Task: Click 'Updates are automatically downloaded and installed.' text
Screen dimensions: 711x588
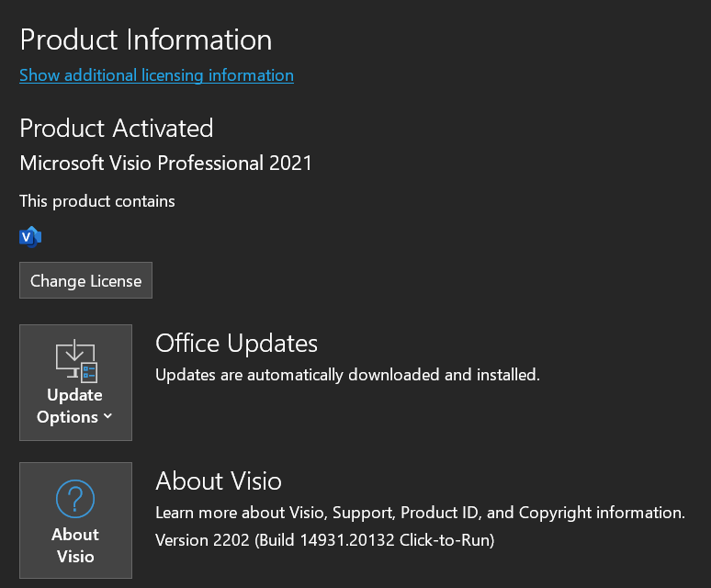Action: [348, 375]
